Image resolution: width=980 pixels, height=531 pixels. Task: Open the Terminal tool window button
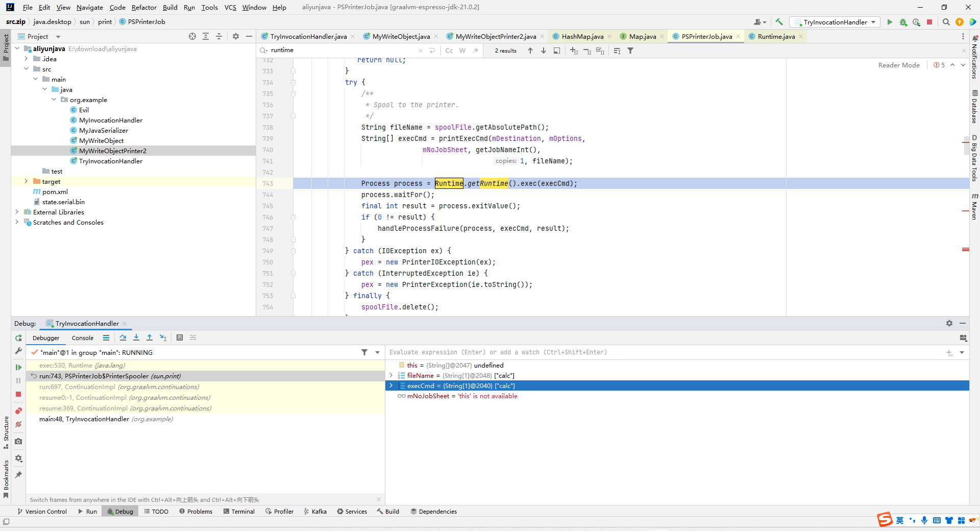click(238, 511)
